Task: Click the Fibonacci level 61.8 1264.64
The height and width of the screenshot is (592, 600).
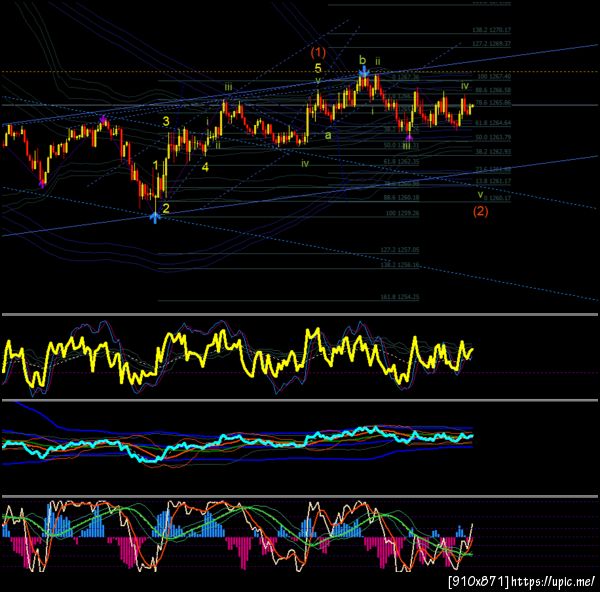Action: pyautogui.click(x=493, y=123)
